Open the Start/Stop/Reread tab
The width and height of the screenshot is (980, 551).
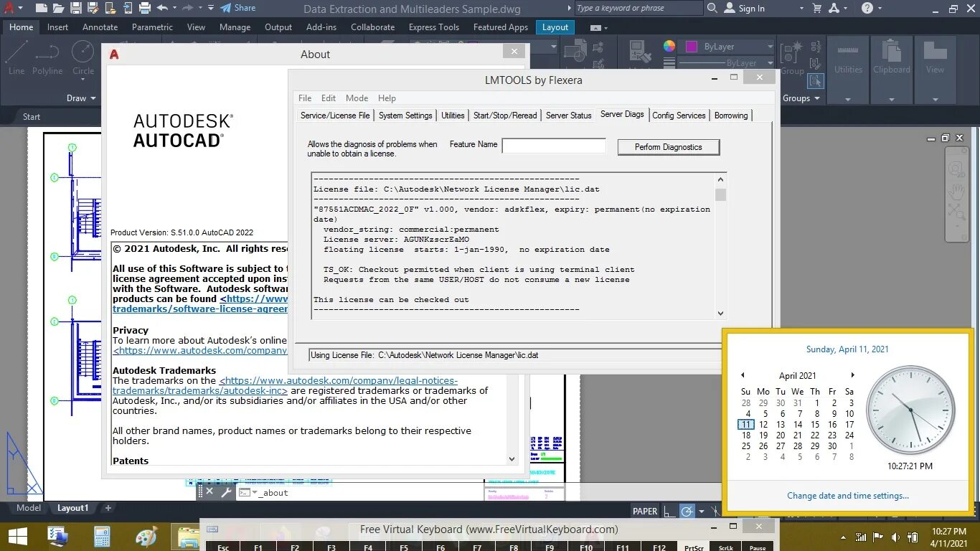pyautogui.click(x=505, y=116)
